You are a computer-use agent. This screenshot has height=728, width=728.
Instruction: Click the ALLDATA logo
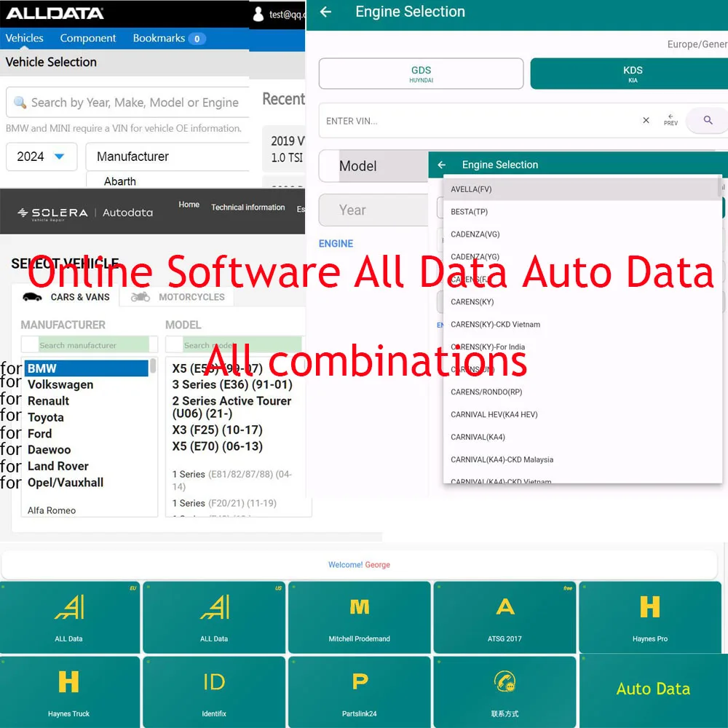click(x=55, y=13)
